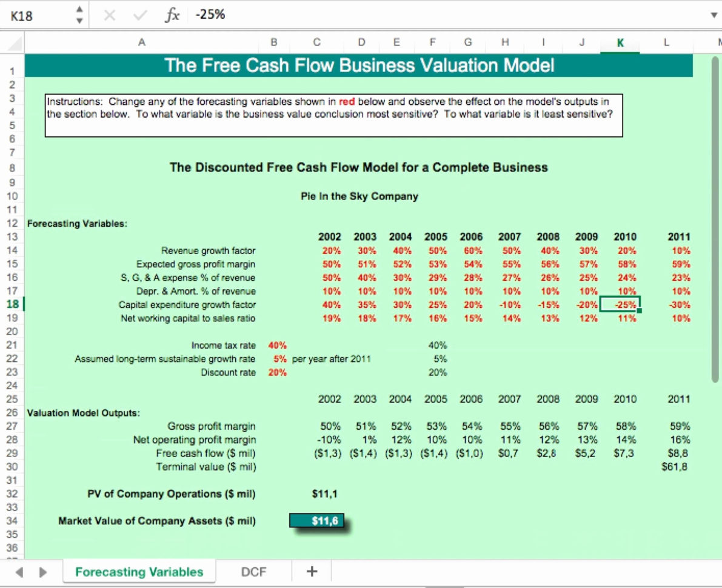Click the Insert Function (fx) icon
This screenshot has height=588, width=722.
pos(172,16)
